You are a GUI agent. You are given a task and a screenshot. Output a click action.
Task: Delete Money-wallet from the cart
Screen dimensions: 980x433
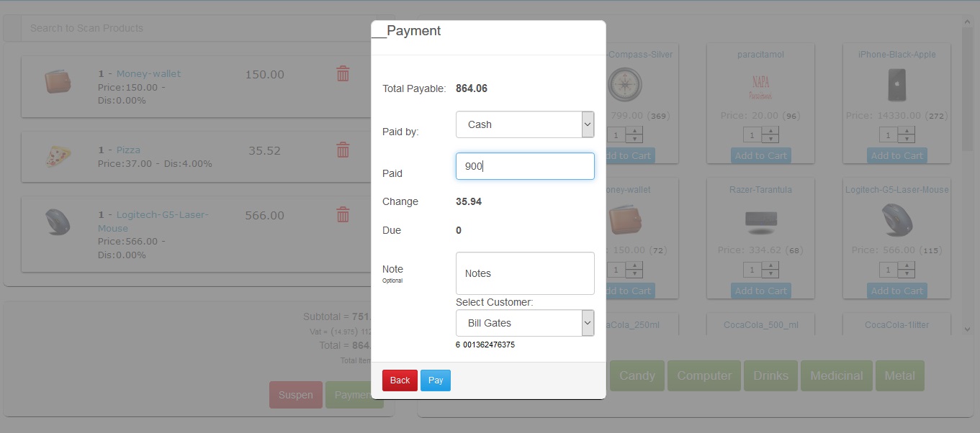(x=343, y=73)
